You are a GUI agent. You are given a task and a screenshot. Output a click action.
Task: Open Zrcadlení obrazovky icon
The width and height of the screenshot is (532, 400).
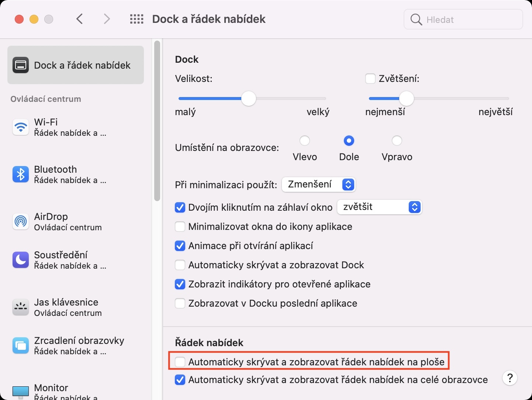click(x=21, y=346)
